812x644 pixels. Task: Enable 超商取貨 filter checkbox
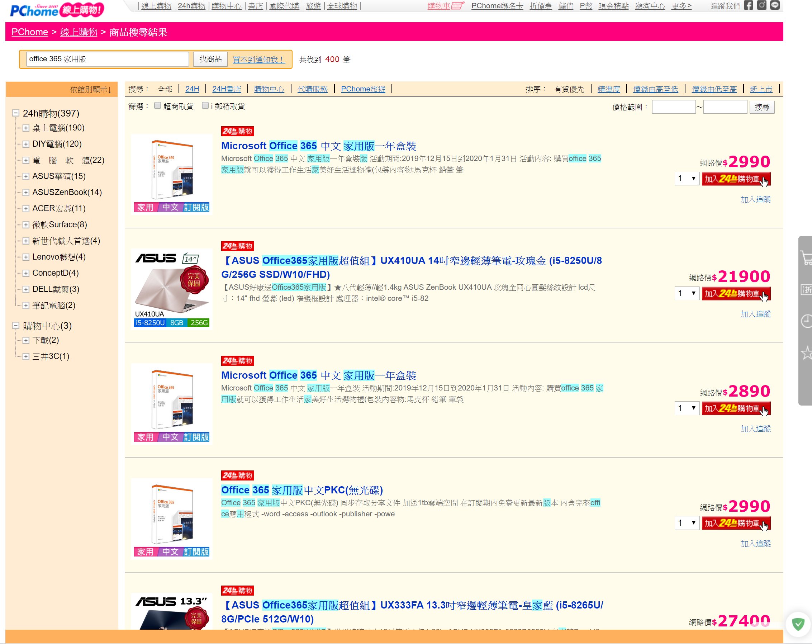[158, 105]
